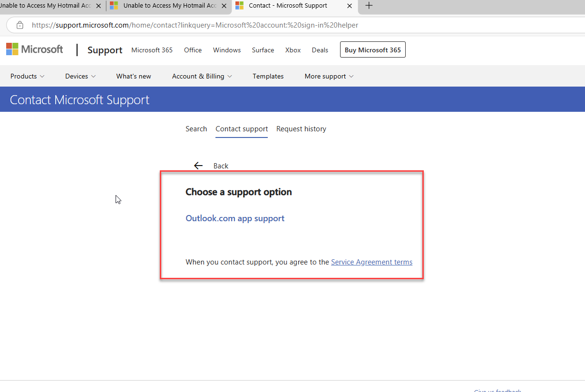Screen dimensions: 585x392
Task: Open Deals in the top navigation
Action: point(320,50)
